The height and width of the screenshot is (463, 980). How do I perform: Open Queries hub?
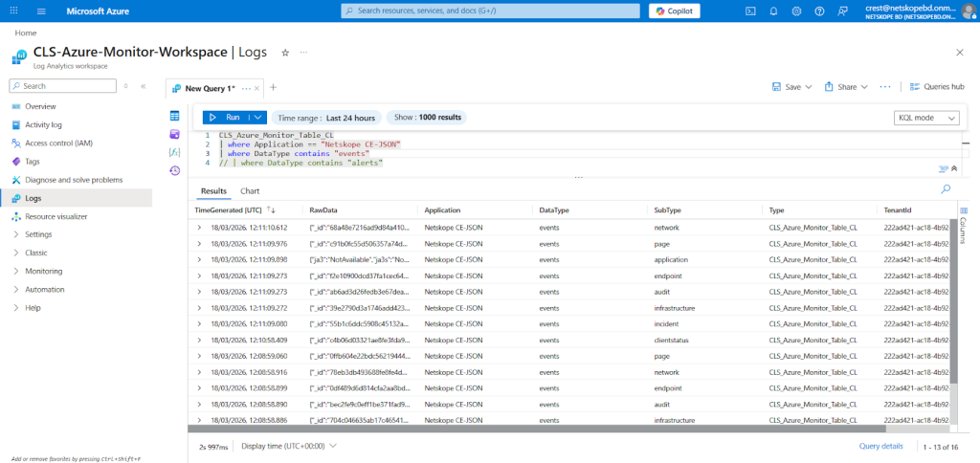(937, 87)
